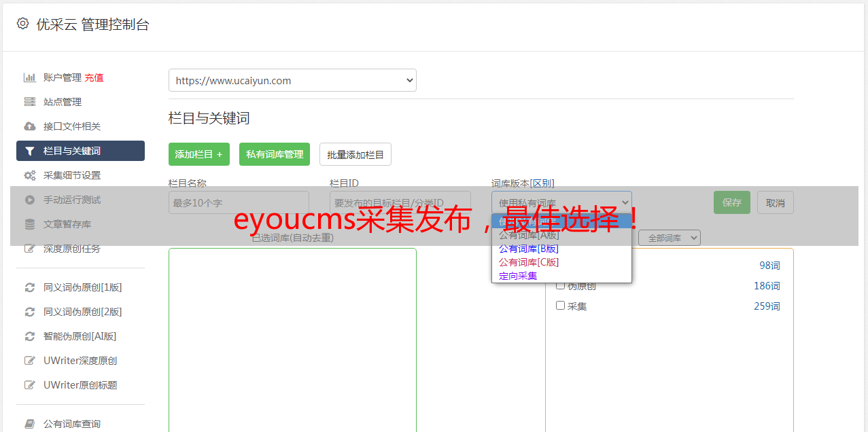Choose 公有词库[A版] from dropdown list
This screenshot has height=432, width=868.
click(561, 235)
